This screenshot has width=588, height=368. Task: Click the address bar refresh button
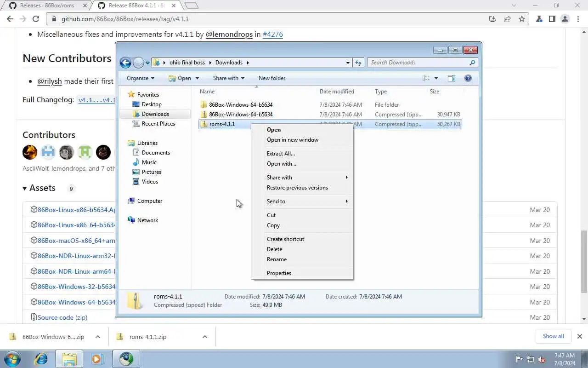pos(358,63)
